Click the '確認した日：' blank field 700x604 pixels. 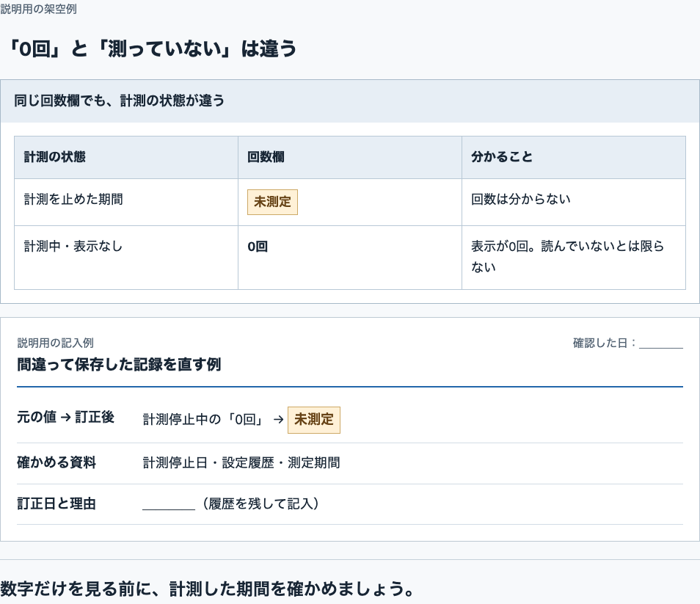[x=660, y=343]
